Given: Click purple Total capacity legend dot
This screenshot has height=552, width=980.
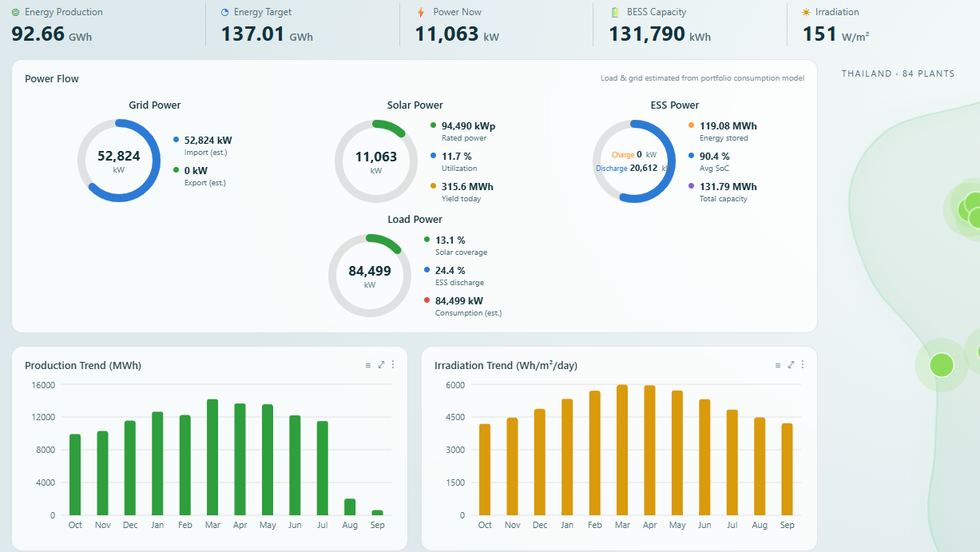Looking at the screenshot, I should click(x=691, y=186).
